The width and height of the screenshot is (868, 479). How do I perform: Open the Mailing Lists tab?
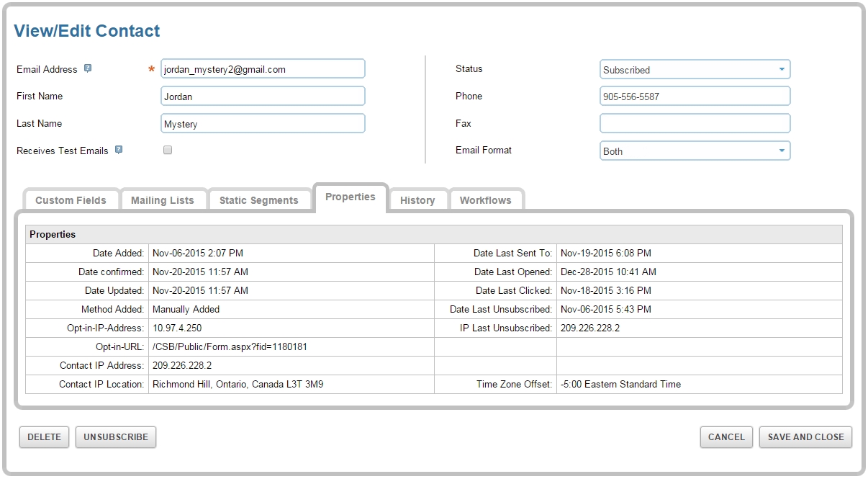[x=163, y=200]
